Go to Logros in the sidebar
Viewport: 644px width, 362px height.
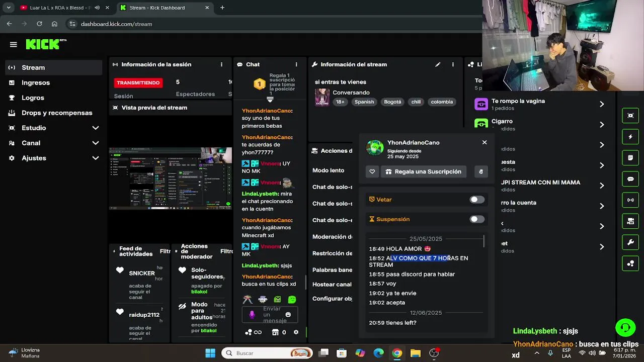(54, 98)
